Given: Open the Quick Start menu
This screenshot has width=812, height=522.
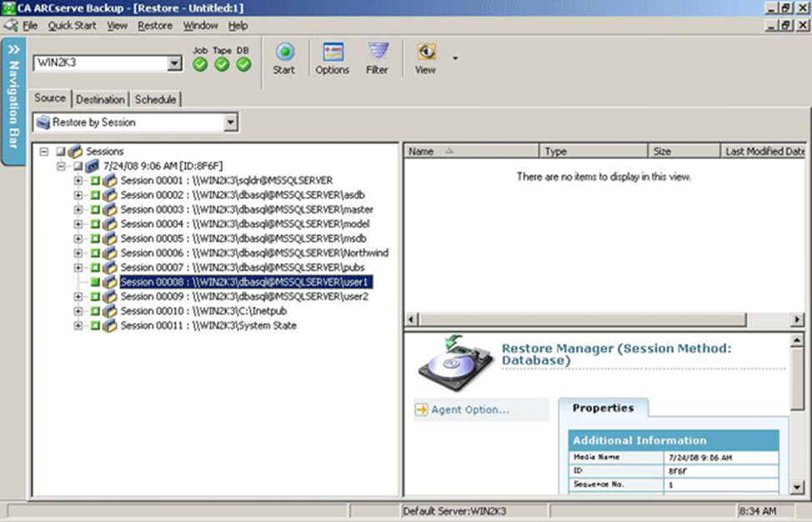Looking at the screenshot, I should click(x=72, y=25).
